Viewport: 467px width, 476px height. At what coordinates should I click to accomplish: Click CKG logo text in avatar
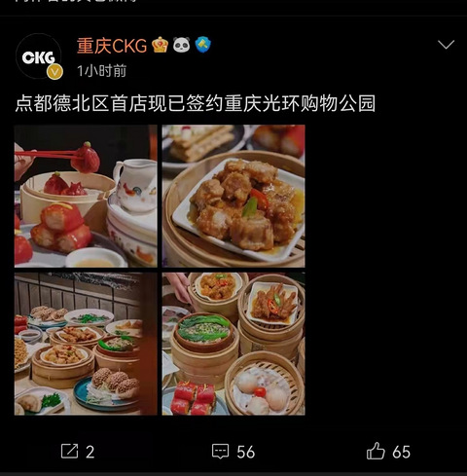tap(39, 57)
